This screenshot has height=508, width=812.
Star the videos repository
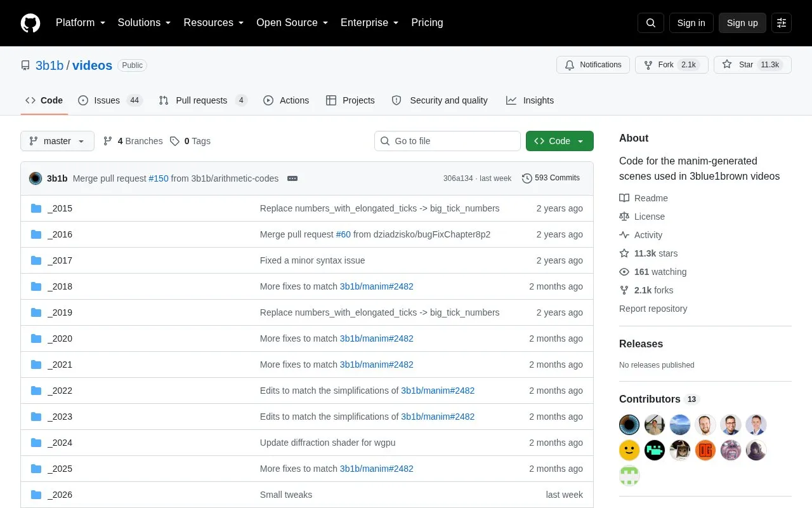(752, 65)
